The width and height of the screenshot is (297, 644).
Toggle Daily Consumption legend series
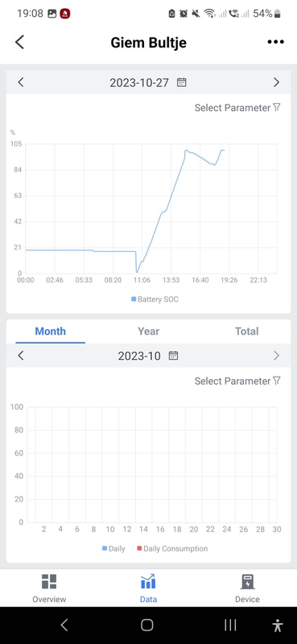coord(172,548)
